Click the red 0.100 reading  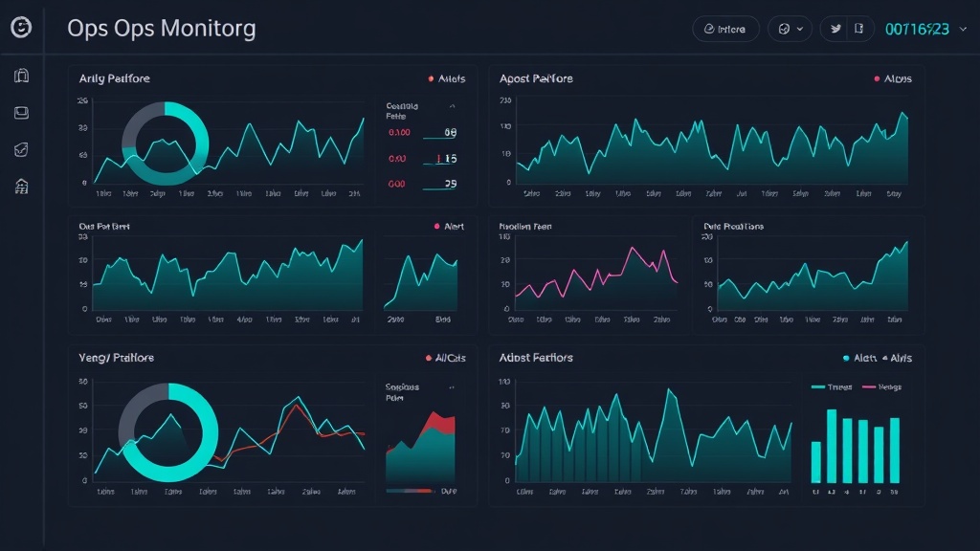coord(399,132)
